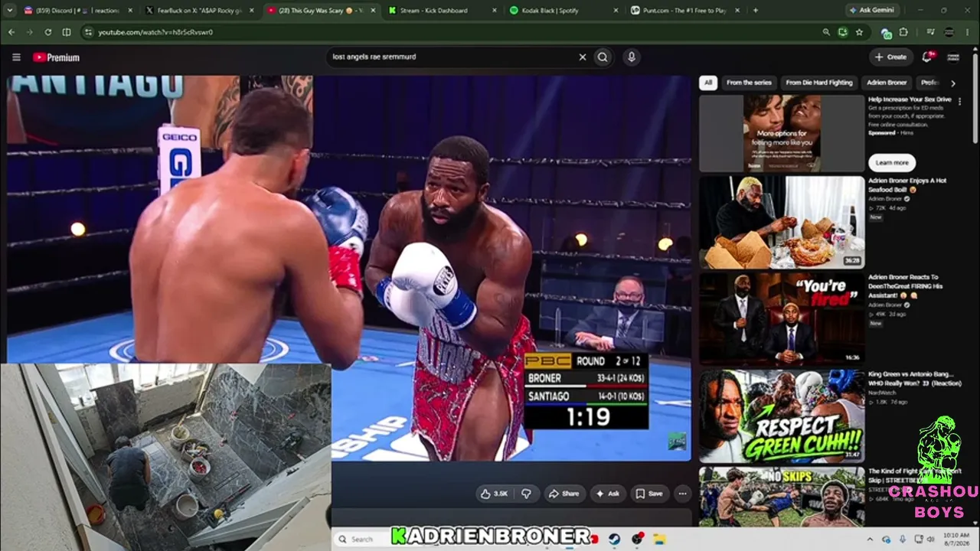The width and height of the screenshot is (980, 551).
Task: Open the browser extensions puzzle icon
Action: [x=903, y=32]
